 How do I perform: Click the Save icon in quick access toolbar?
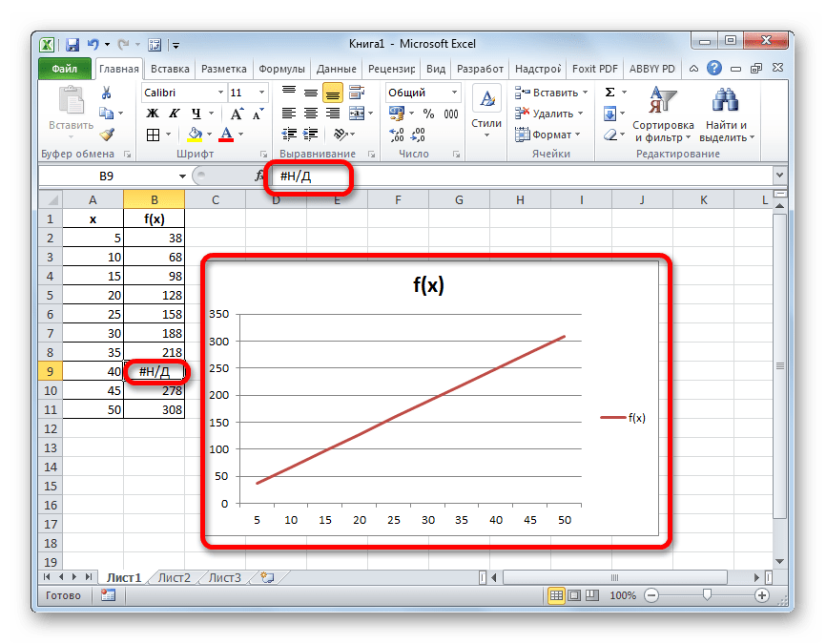tap(72, 44)
